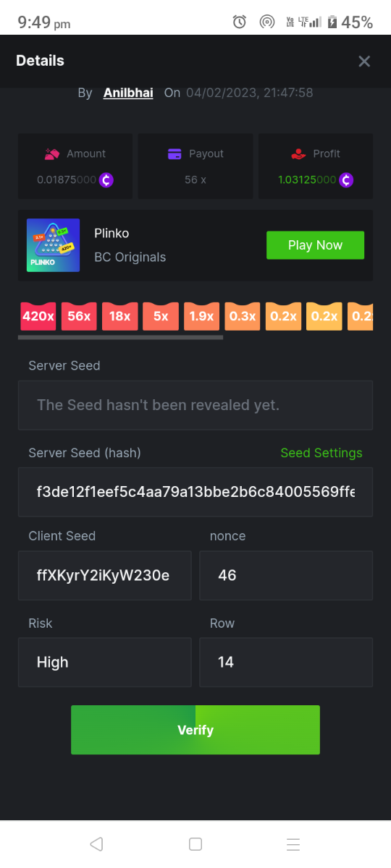Click the multiplier list horizontal scrollbar
The width and height of the screenshot is (391, 868).
click(x=121, y=337)
